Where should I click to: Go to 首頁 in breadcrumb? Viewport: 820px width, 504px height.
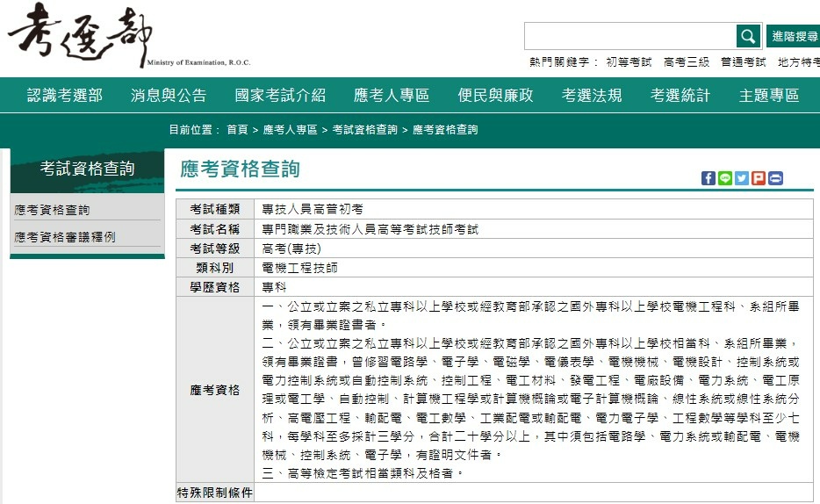coord(237,130)
